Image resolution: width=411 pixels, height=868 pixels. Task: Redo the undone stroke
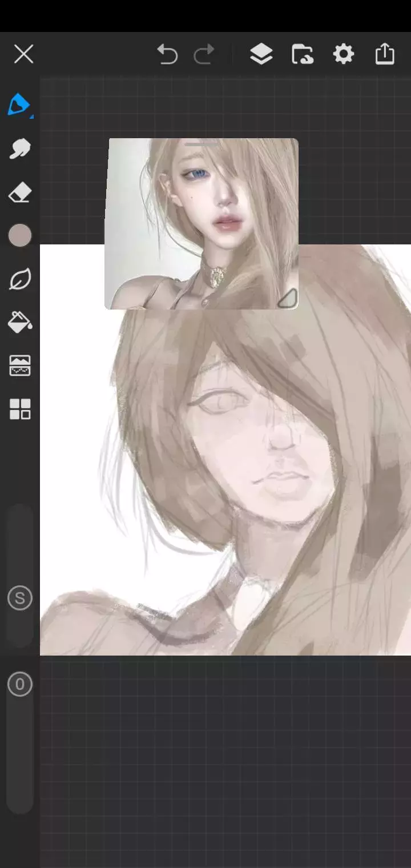pos(204,54)
